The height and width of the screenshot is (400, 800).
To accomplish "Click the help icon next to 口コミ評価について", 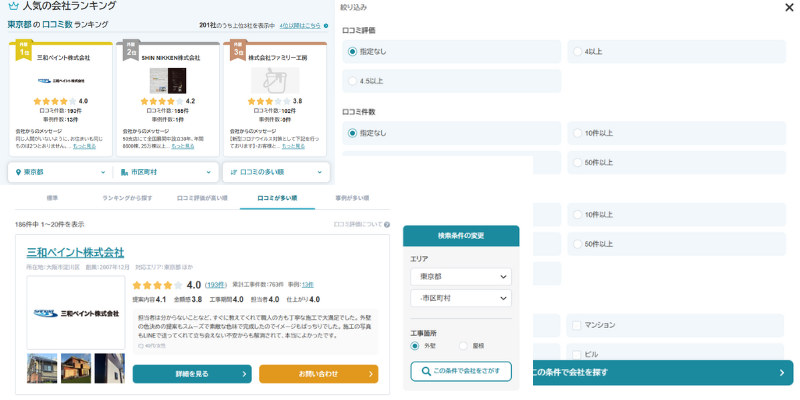I will [387, 225].
